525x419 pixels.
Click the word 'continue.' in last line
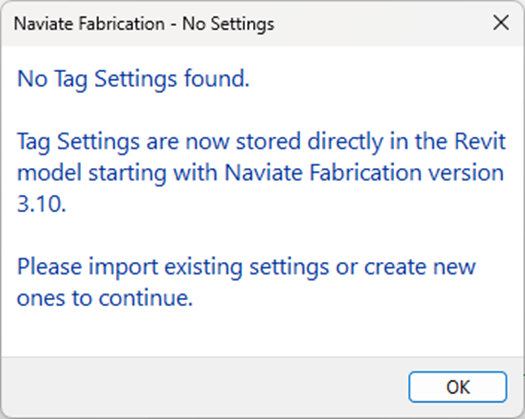pos(146,297)
